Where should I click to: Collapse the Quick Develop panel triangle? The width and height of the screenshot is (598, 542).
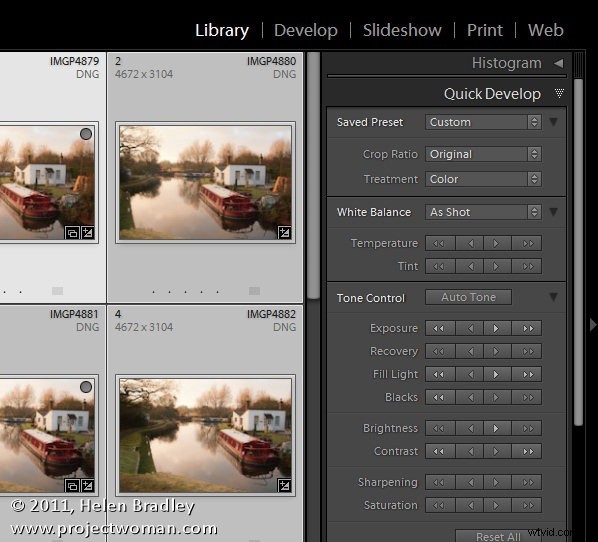(x=559, y=93)
